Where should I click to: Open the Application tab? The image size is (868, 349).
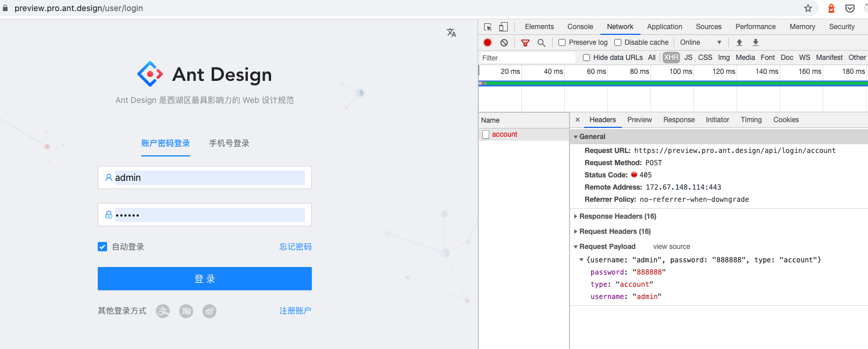[x=664, y=27]
